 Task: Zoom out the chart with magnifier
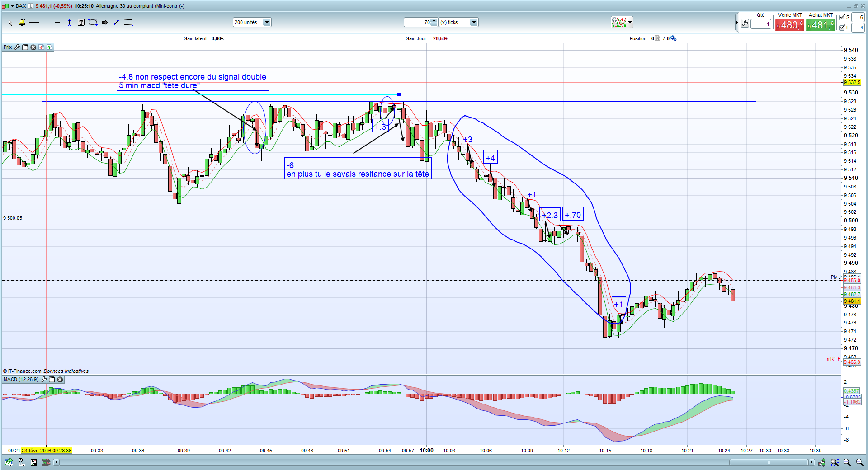click(847, 462)
